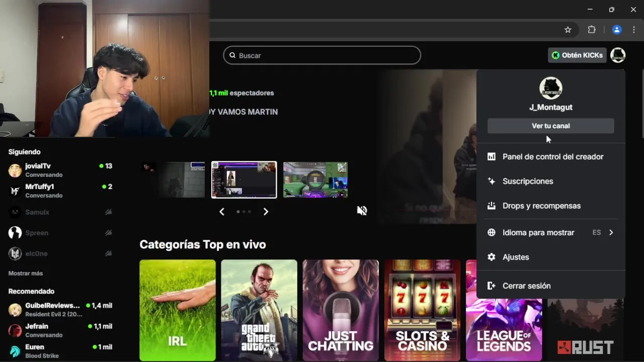Screen dimensions: 644x362
Task: Open the IRL category card
Action: [178, 310]
